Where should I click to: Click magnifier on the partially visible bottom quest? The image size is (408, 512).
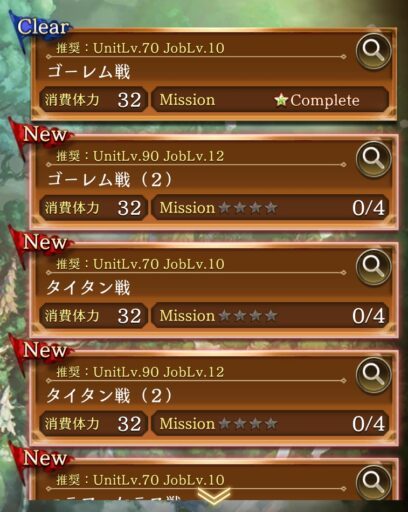373,482
